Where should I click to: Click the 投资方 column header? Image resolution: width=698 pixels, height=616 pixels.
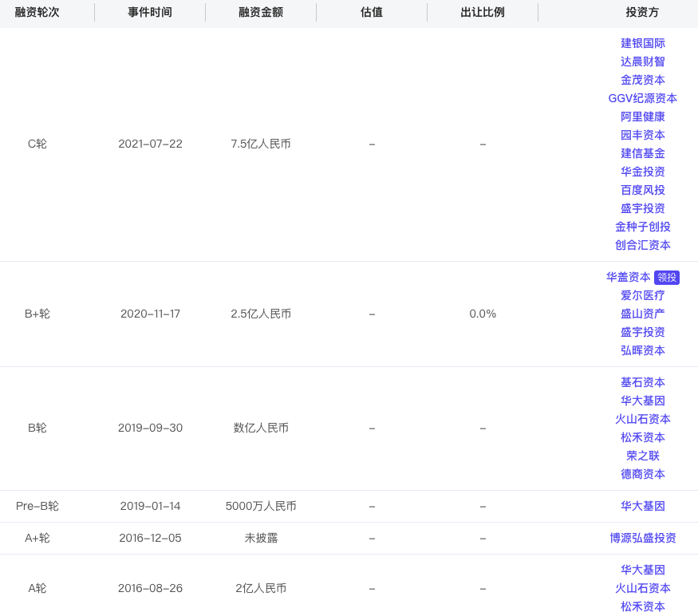pos(642,12)
